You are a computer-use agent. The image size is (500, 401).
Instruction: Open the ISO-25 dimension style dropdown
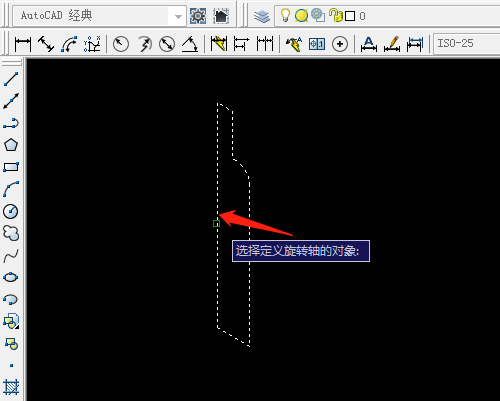tap(467, 43)
